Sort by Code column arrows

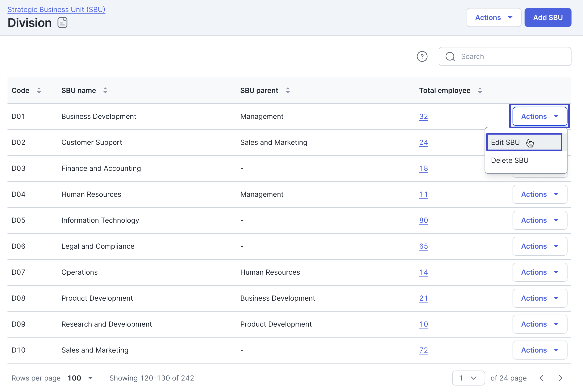[x=39, y=90]
